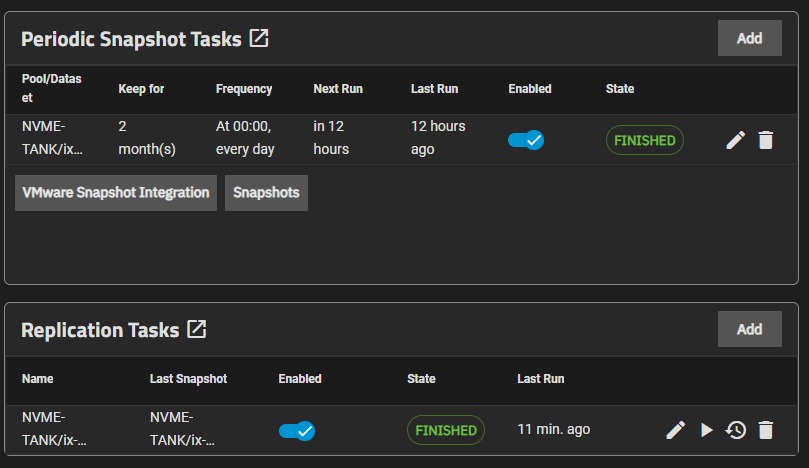Add a new periodic snapshot task
The image size is (809, 468).
pos(749,38)
